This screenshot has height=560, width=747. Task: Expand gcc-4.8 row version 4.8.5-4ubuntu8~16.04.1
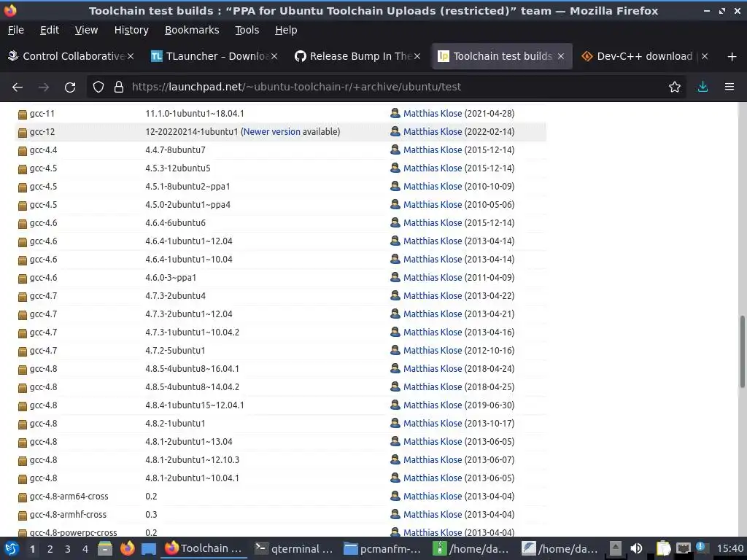281,368
